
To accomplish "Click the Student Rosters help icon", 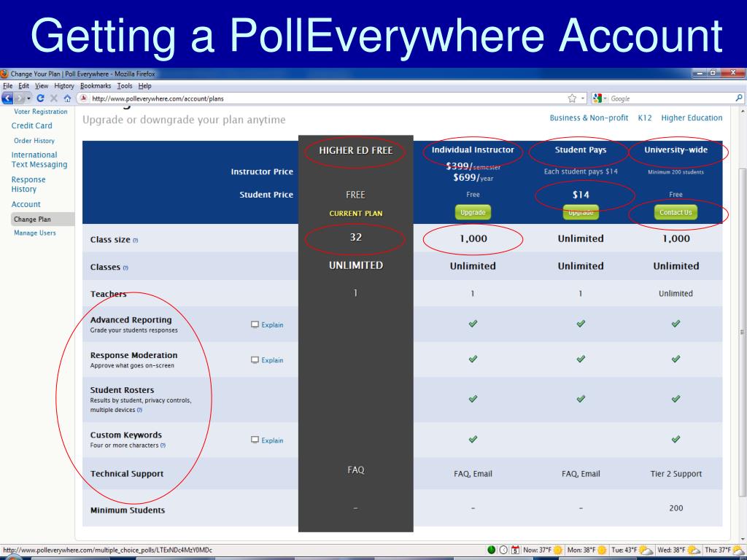I will (x=139, y=410).
